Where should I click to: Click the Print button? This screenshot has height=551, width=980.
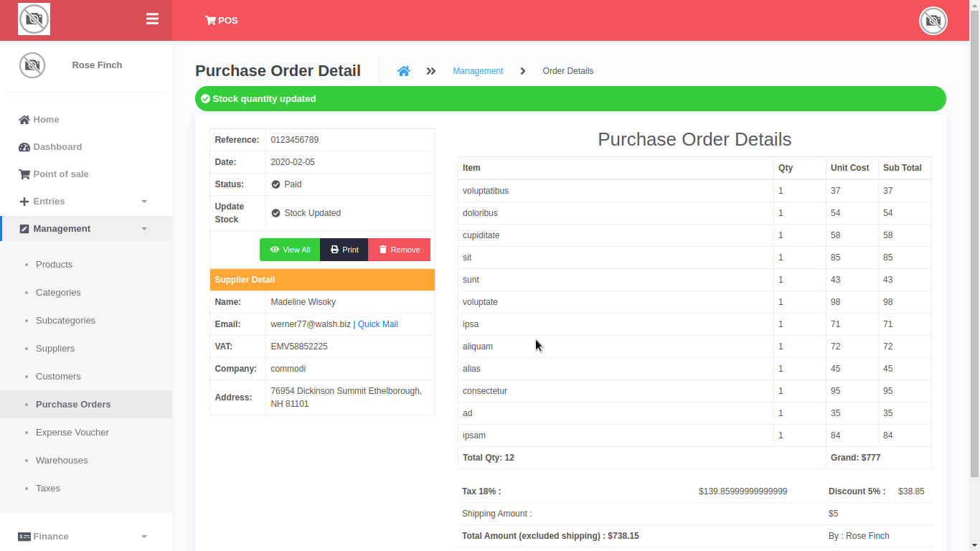pos(344,249)
